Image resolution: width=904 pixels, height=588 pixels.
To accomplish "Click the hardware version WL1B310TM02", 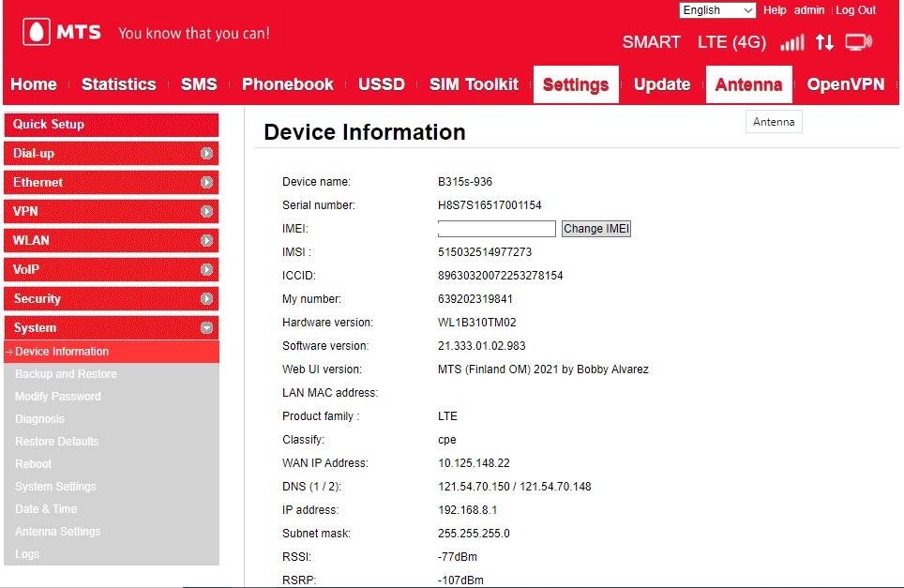I will pyautogui.click(x=476, y=323).
